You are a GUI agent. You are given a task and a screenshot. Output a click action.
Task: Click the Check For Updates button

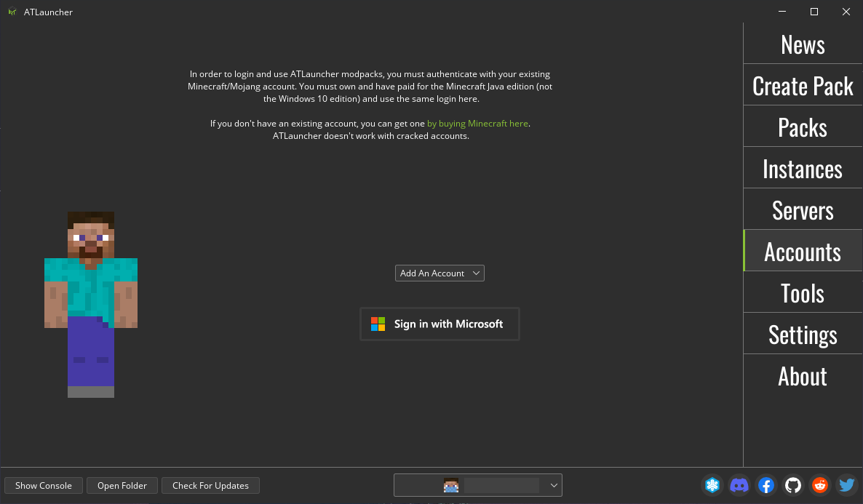pos(210,485)
